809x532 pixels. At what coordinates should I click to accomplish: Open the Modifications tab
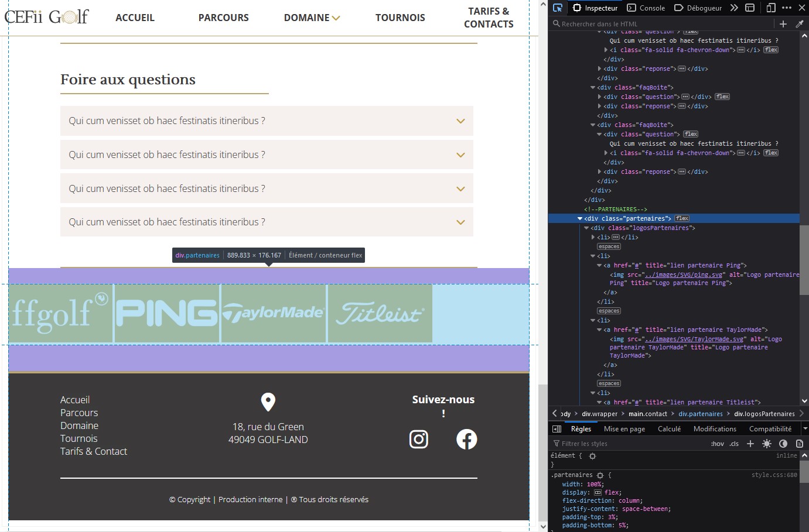[x=715, y=429]
